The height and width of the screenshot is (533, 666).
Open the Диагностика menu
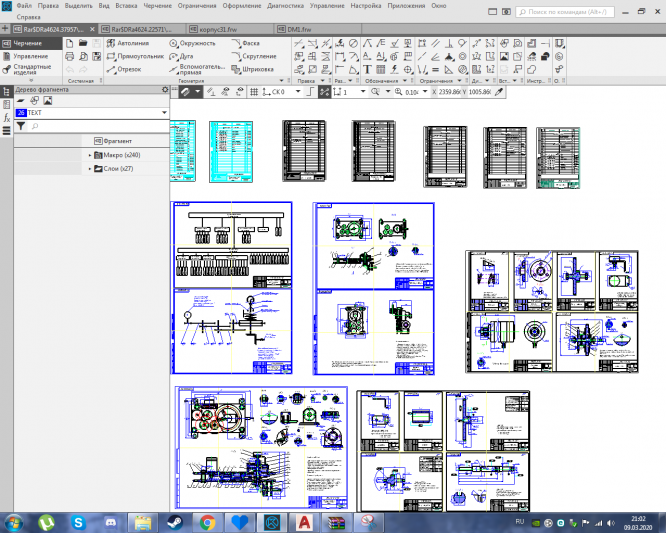pyautogui.click(x=286, y=6)
